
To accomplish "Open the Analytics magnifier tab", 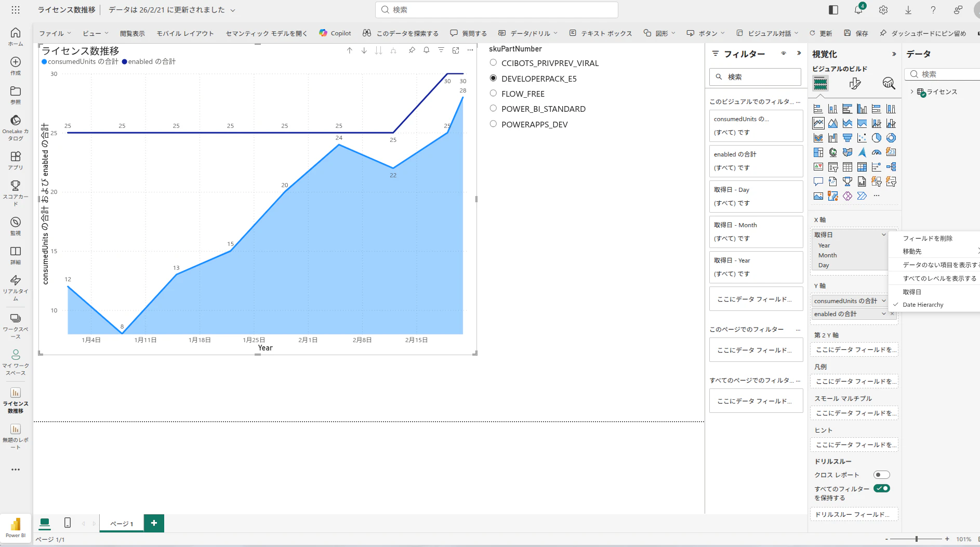I will point(889,83).
